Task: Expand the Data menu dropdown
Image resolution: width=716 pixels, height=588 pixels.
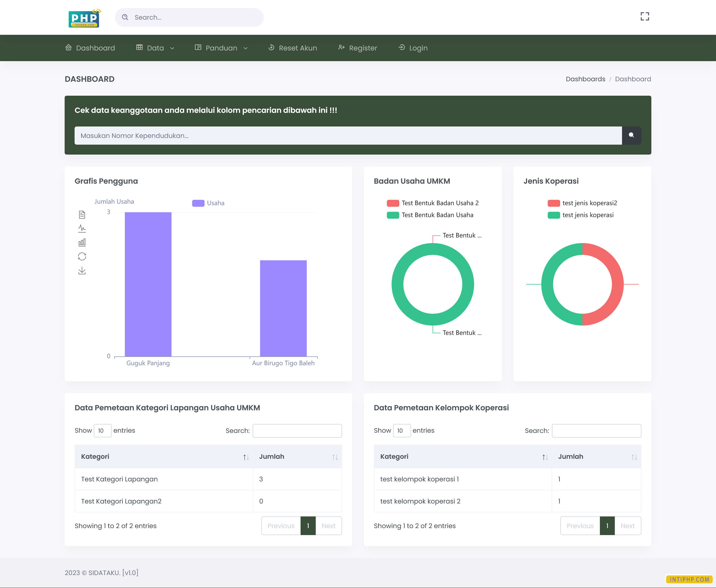Action: 155,48
